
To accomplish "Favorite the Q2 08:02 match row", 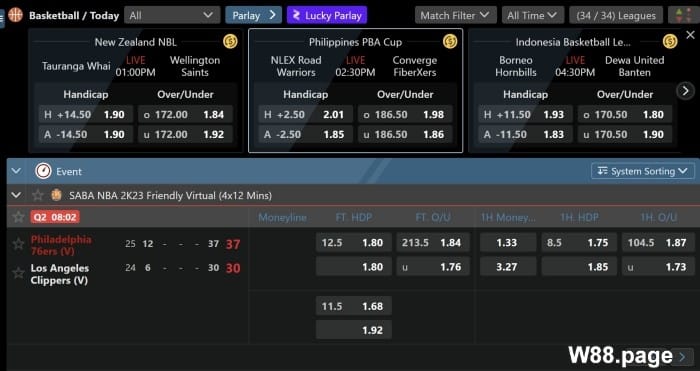I will [18, 217].
